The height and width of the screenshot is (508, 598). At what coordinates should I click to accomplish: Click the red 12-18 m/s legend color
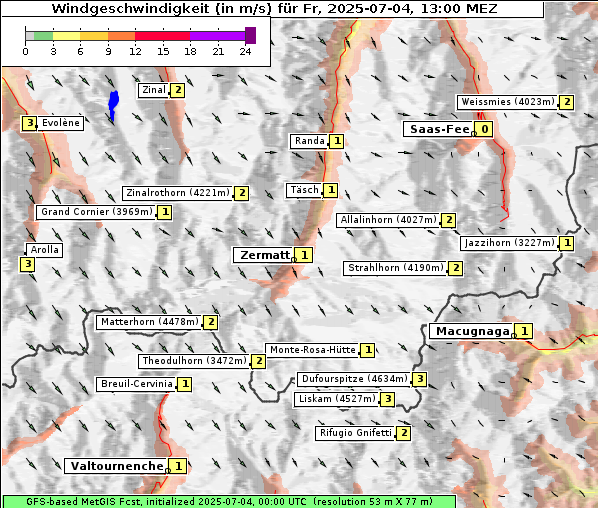pyautogui.click(x=162, y=36)
